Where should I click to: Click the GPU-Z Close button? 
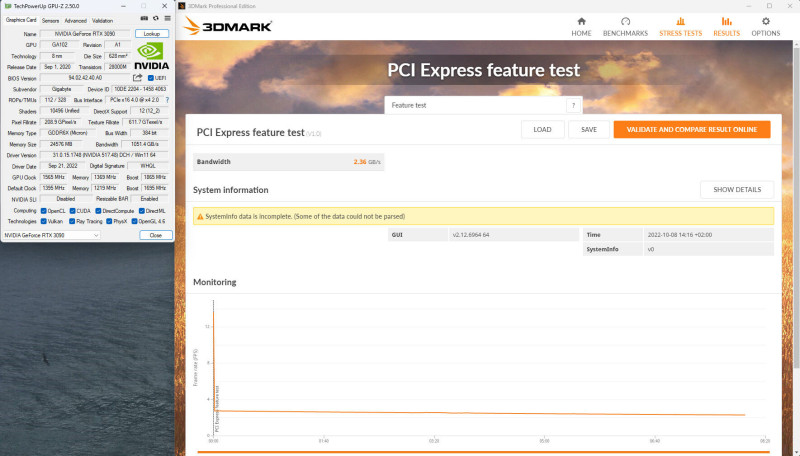click(x=156, y=235)
